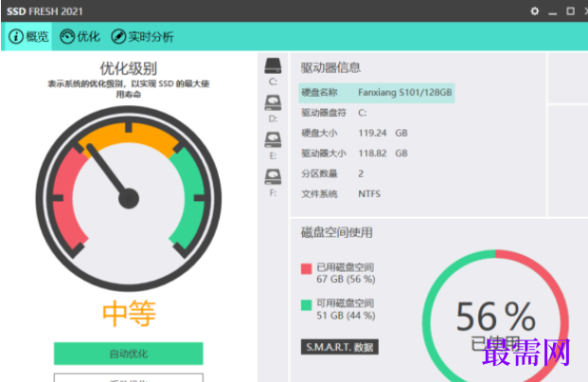Image resolution: width=588 pixels, height=382 pixels.
Task: Click the 分区数量 2 row
Action: point(332,173)
